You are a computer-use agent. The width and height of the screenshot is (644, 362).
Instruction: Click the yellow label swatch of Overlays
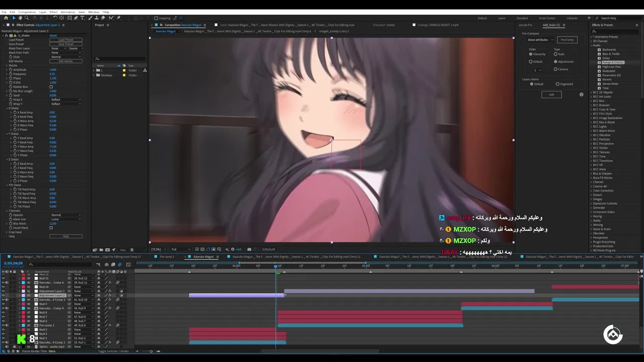pos(124,75)
